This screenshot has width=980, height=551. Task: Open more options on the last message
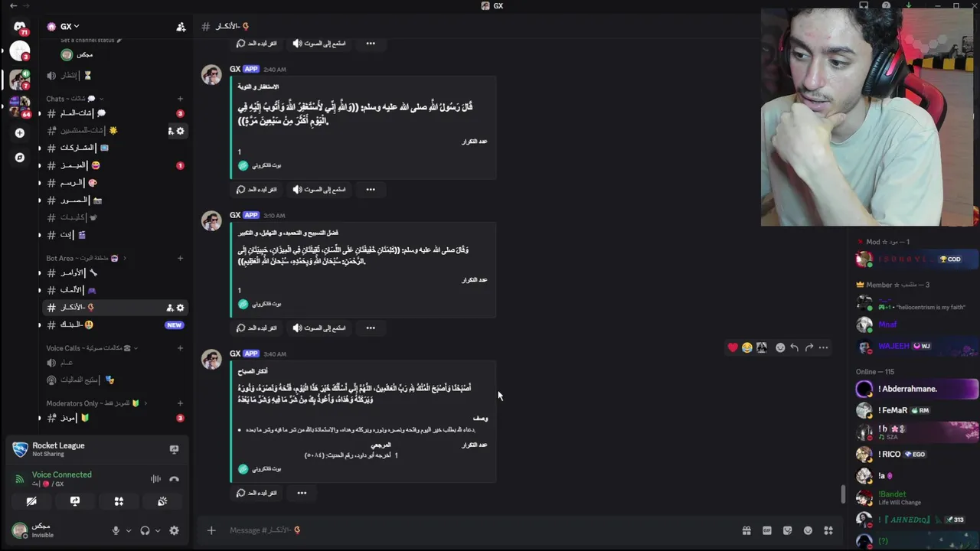click(x=302, y=493)
